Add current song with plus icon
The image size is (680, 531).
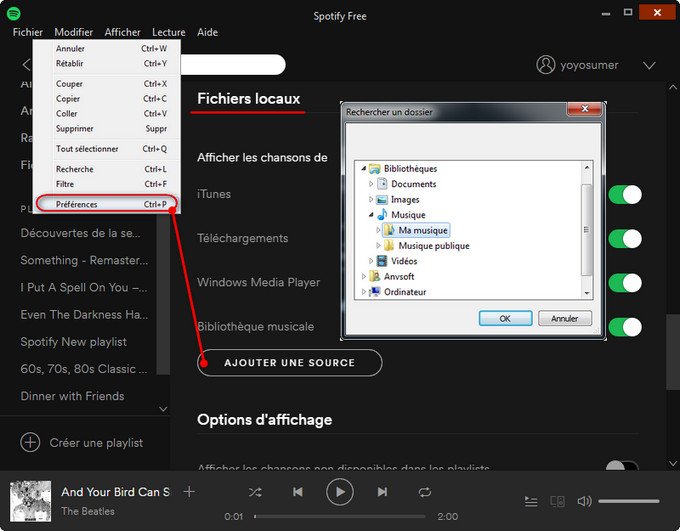coord(189,491)
